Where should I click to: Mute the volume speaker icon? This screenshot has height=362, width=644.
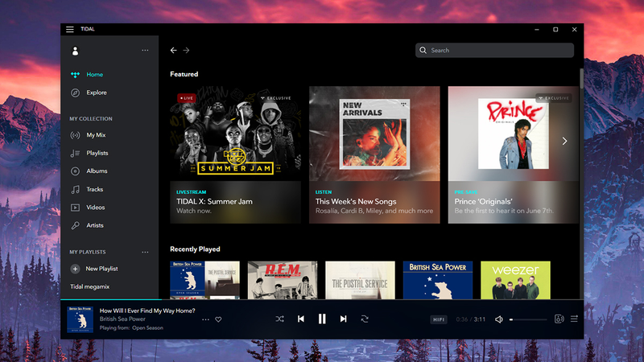pos(498,319)
